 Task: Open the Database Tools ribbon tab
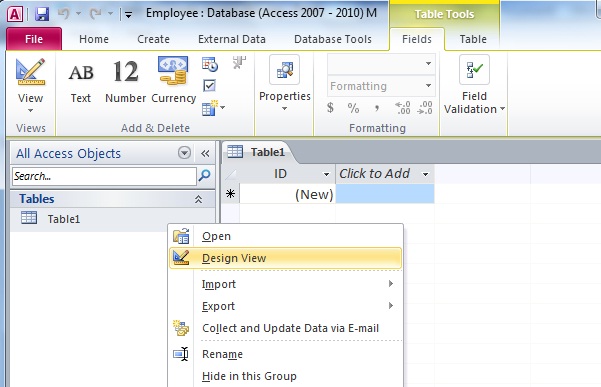click(333, 39)
